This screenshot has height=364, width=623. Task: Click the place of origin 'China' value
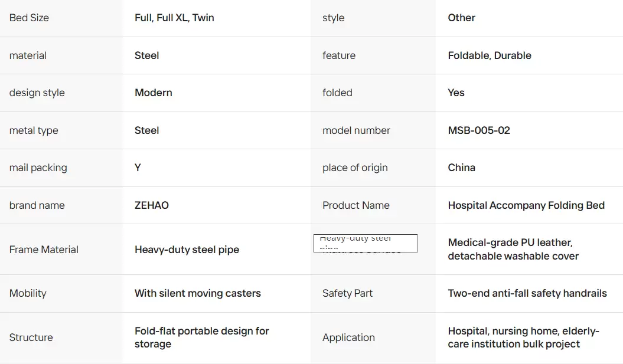pyautogui.click(x=461, y=168)
